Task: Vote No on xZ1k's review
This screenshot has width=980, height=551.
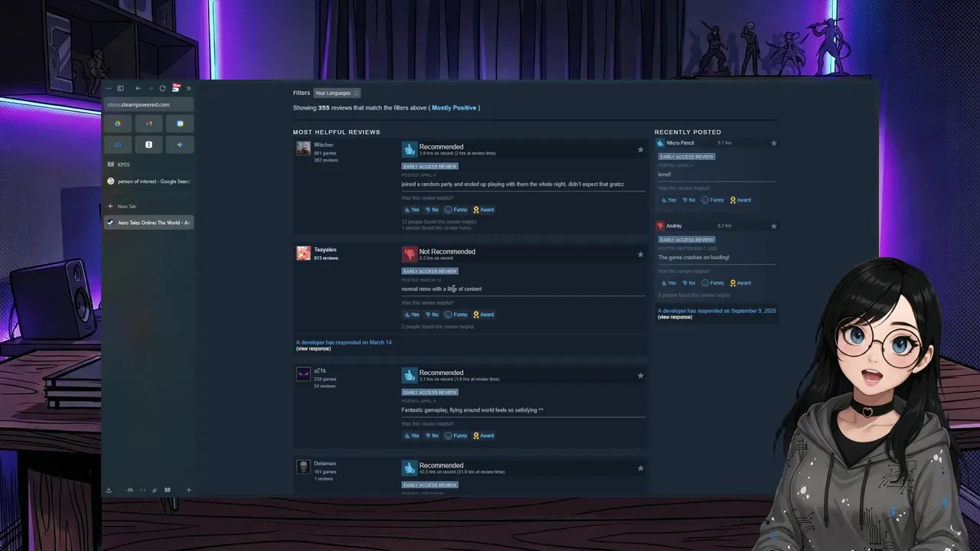Action: [x=432, y=435]
